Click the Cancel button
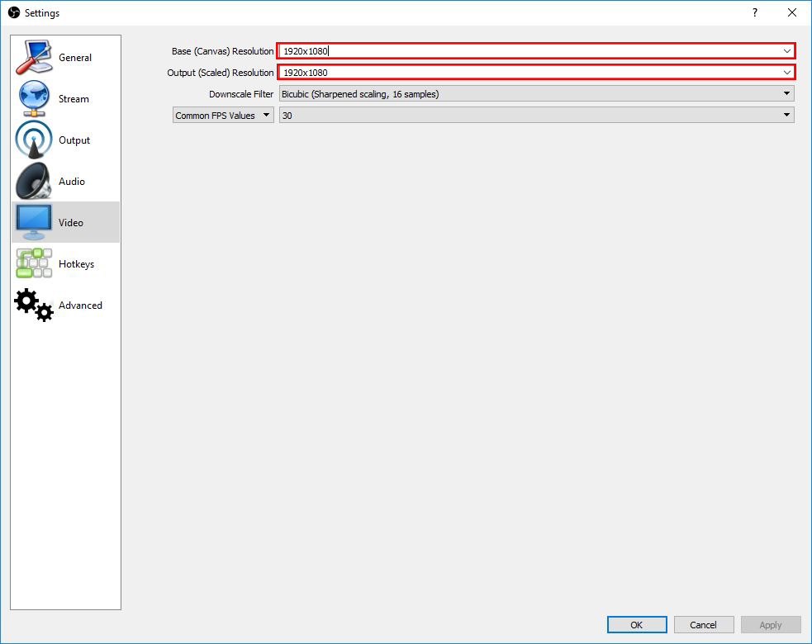The image size is (812, 644). point(704,625)
